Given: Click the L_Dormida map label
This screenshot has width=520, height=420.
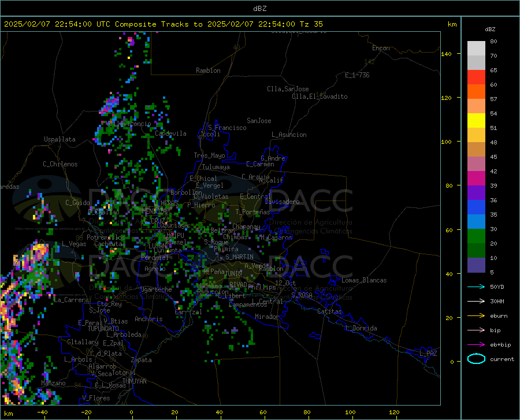Looking at the screenshot, I should pos(361,328).
